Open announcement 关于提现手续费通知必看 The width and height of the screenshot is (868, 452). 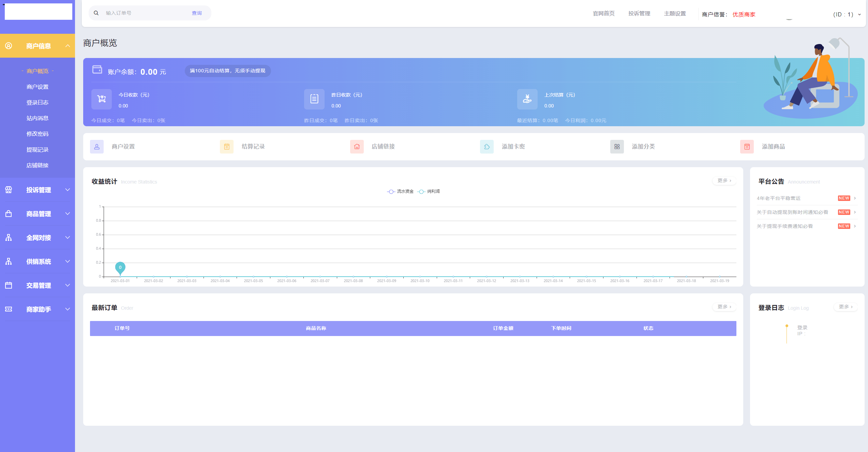[784, 226]
